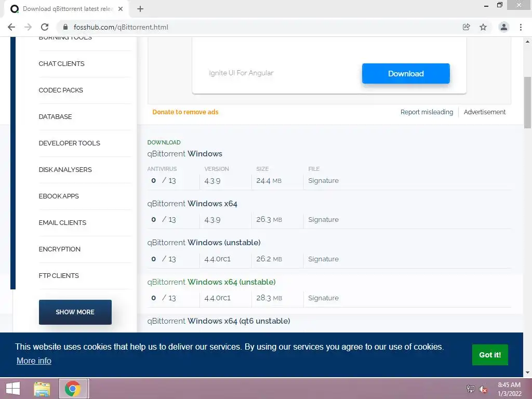
Task: Open Signature for 26.2 MB unstable file
Action: [323, 259]
